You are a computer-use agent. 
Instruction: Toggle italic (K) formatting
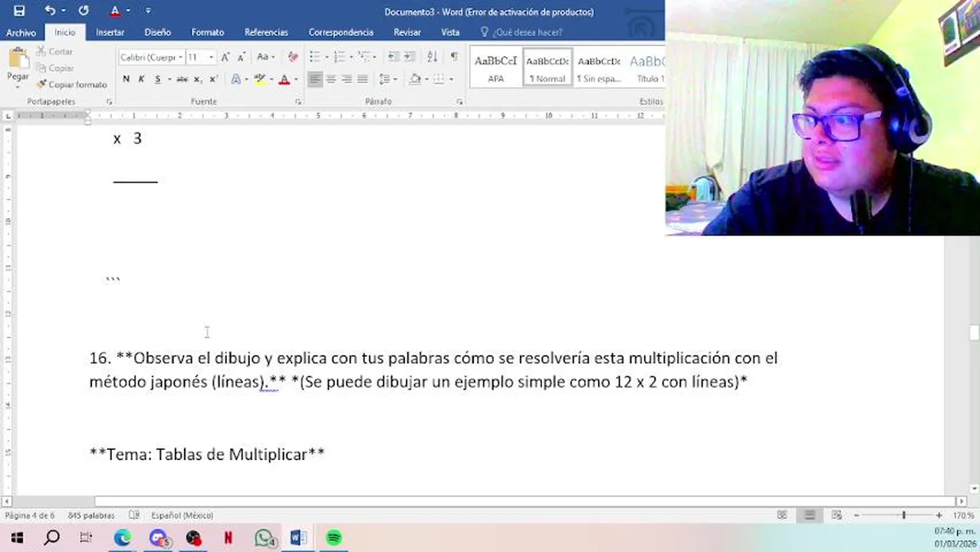(x=141, y=79)
